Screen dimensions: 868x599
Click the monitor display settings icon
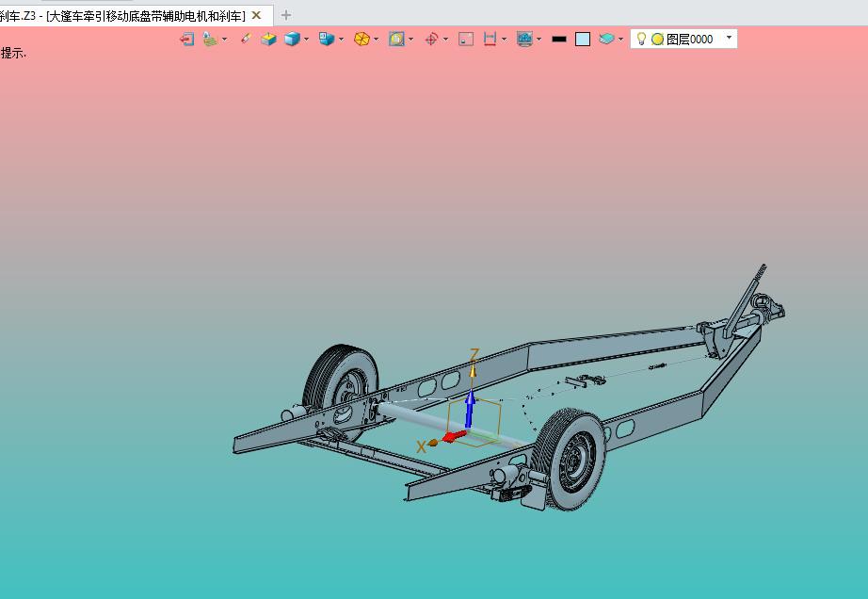pos(524,39)
